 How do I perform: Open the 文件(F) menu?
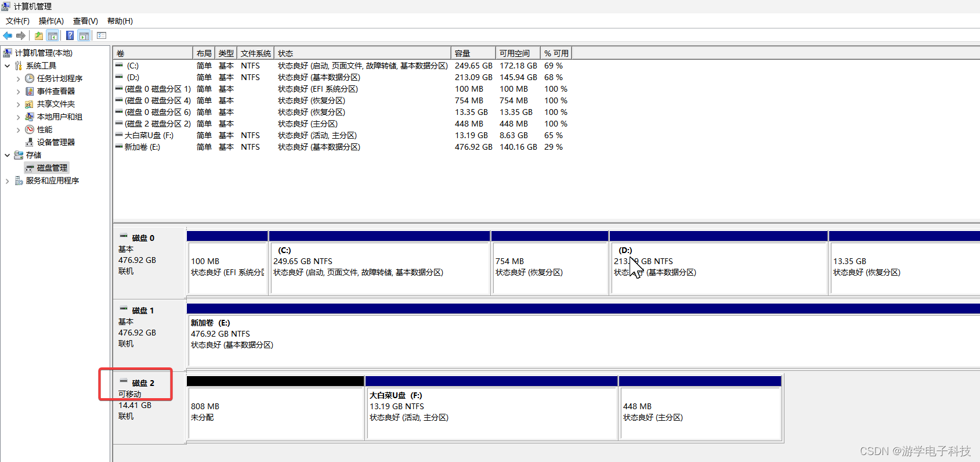coord(17,21)
